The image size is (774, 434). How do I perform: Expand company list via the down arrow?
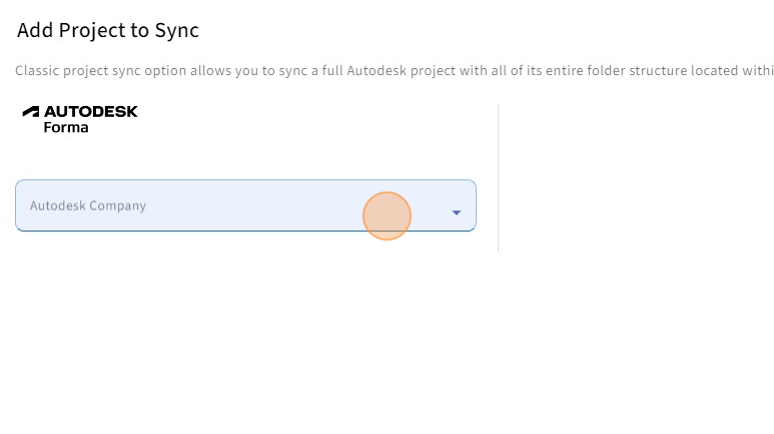(456, 213)
